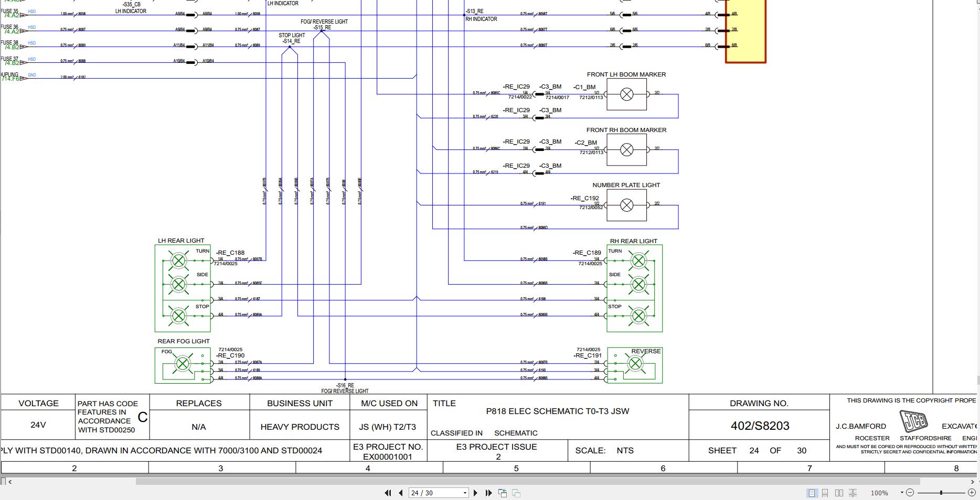
Task: Go to the first page
Action: (x=388, y=493)
